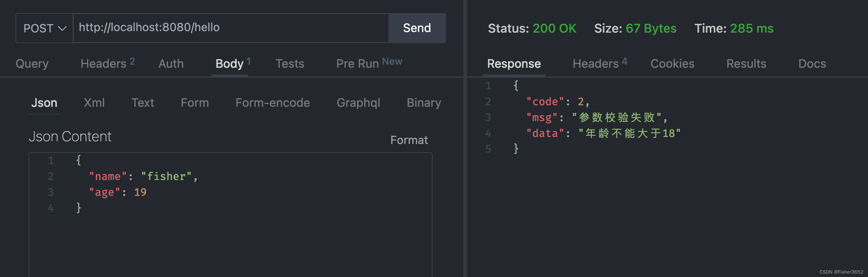The height and width of the screenshot is (277, 868).
Task: Click the Send button
Action: pyautogui.click(x=417, y=28)
